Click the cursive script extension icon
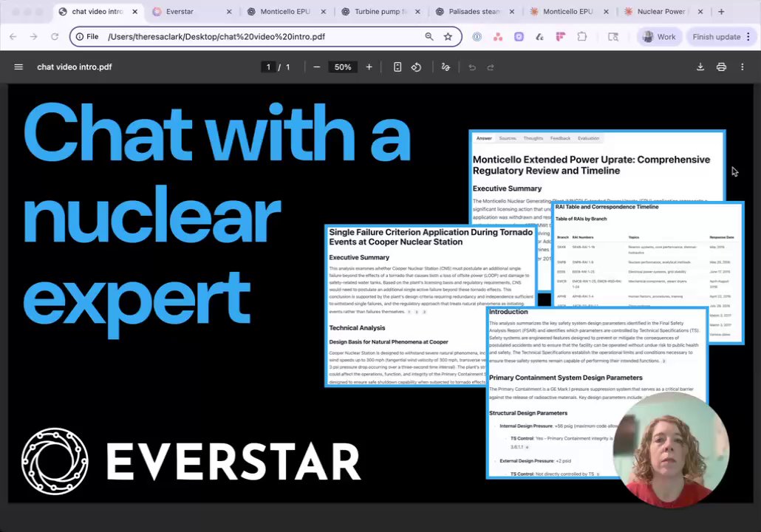761x532 pixels. click(x=539, y=36)
